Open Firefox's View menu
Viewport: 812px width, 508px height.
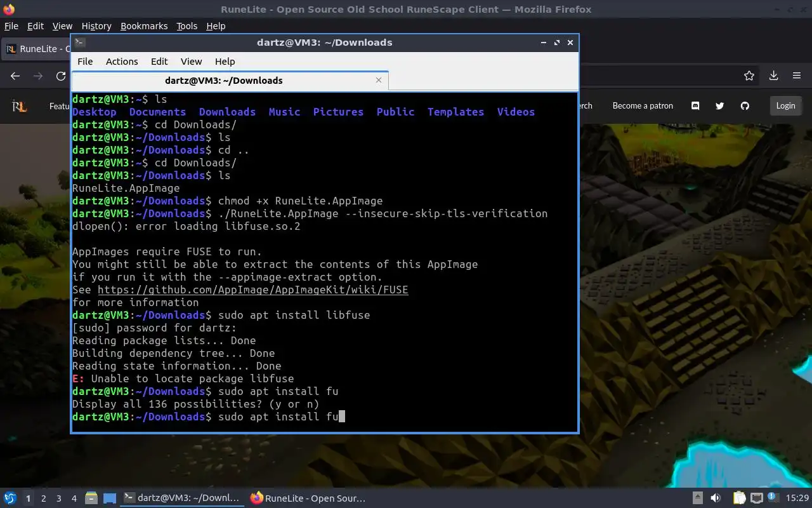coord(62,26)
